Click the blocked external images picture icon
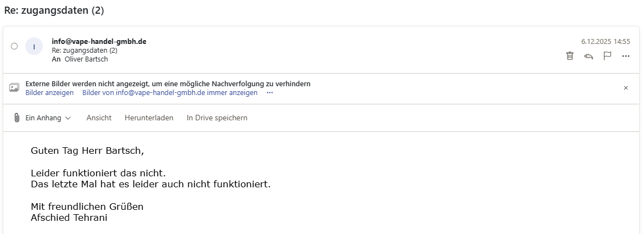Screen dimensions: 644x234 [x=14, y=88]
